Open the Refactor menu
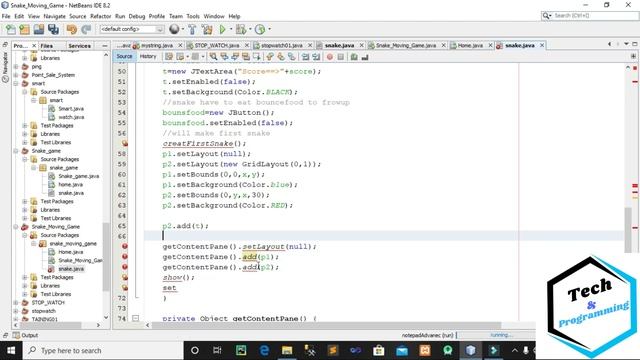The image size is (640, 360). (100, 16)
